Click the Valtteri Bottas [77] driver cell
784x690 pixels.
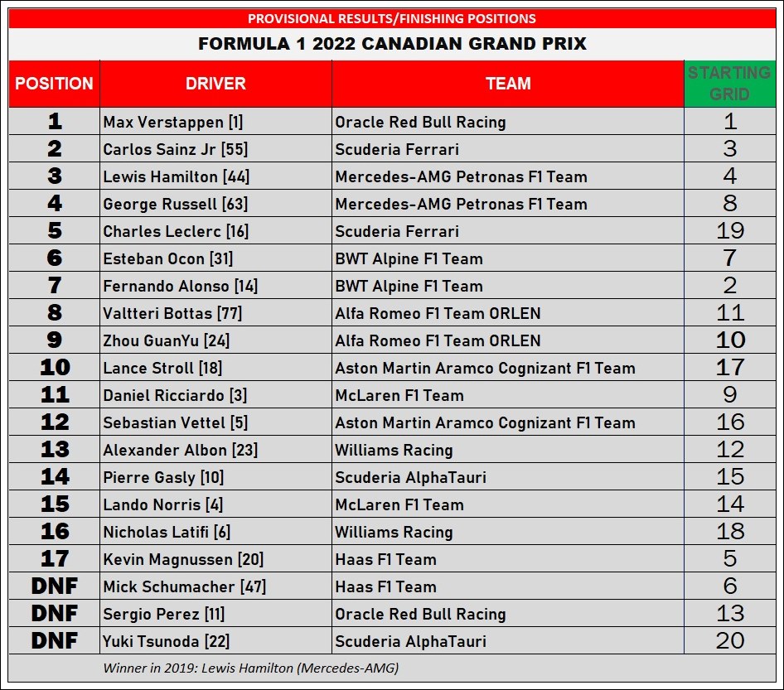tap(172, 313)
